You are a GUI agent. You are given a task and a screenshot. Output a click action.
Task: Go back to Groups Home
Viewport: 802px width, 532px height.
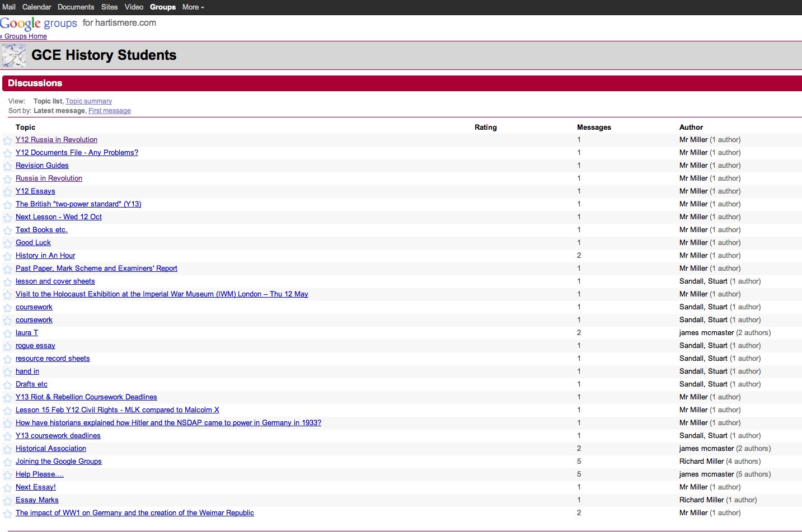point(25,36)
